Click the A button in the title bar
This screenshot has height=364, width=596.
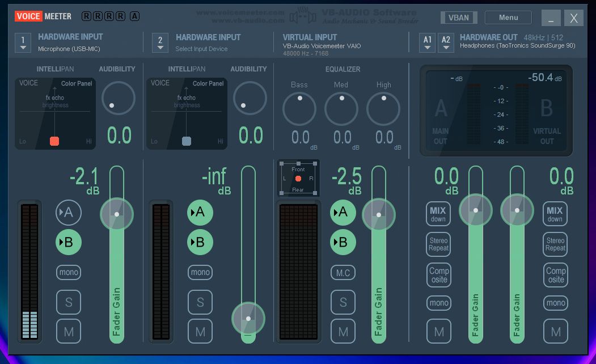(134, 17)
